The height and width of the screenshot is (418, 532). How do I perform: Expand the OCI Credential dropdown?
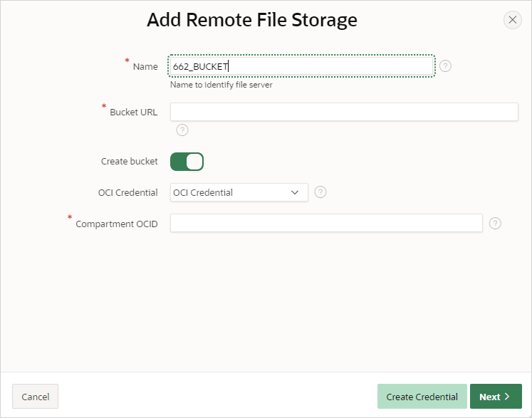(x=239, y=192)
